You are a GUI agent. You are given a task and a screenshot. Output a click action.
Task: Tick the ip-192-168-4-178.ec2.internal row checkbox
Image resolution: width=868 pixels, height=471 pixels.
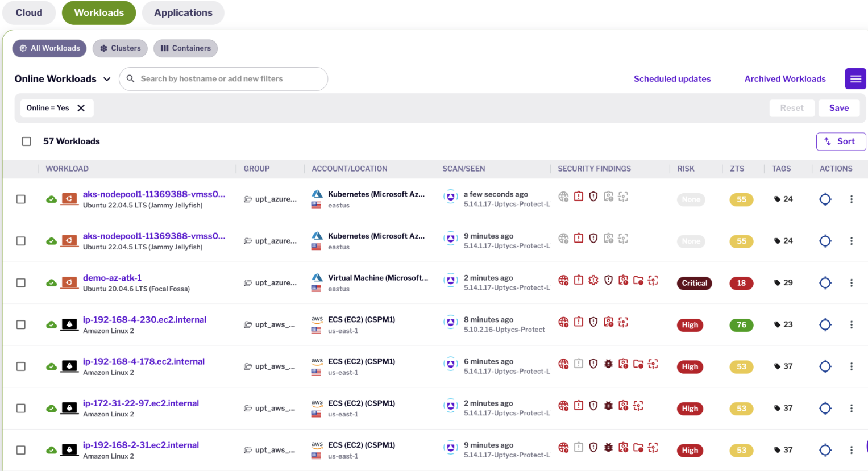[21, 366]
